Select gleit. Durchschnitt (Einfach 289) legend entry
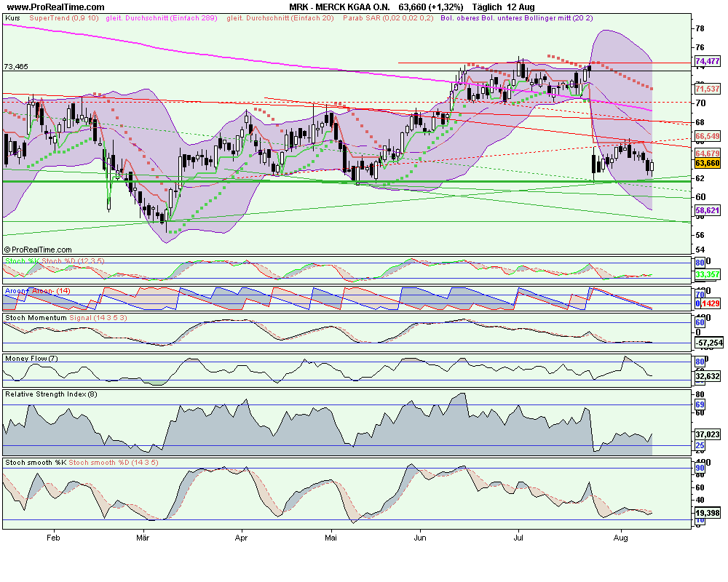Image resolution: width=728 pixels, height=582 pixels. [162, 18]
